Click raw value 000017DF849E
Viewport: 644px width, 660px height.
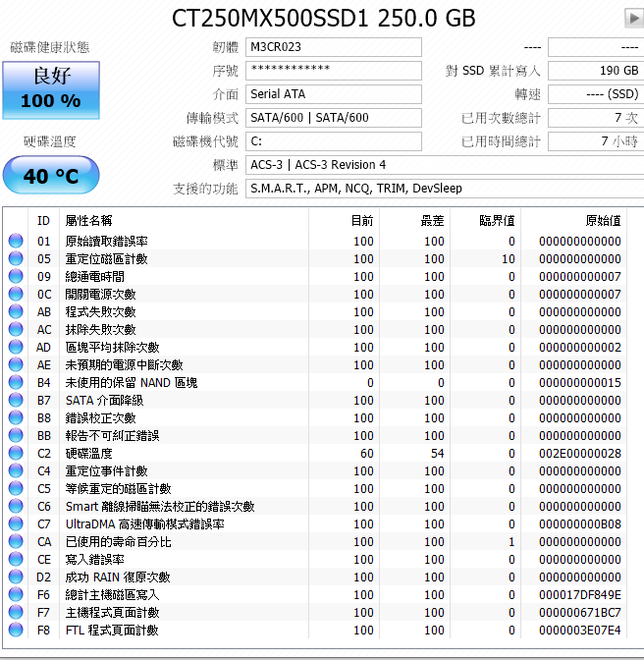[580, 595]
